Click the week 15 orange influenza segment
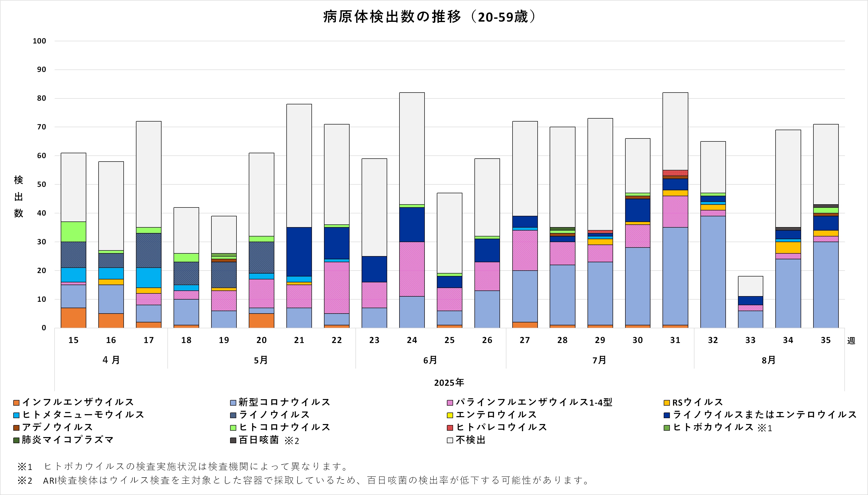 [x=74, y=318]
